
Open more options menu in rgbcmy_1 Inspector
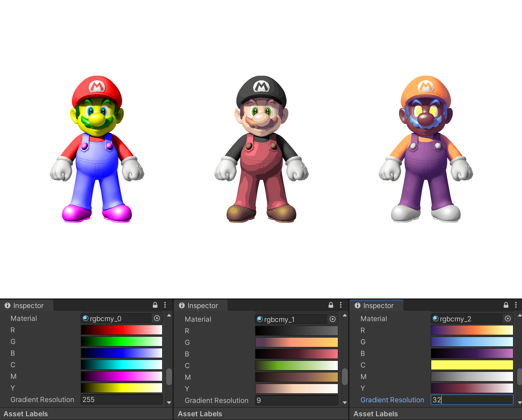pos(341,305)
